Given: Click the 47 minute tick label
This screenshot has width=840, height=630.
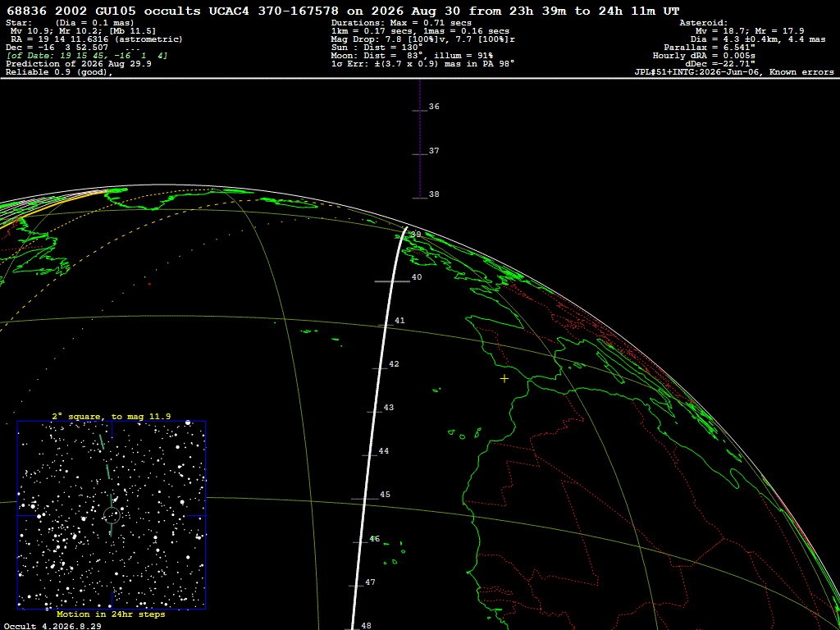Looking at the screenshot, I should point(370,582).
